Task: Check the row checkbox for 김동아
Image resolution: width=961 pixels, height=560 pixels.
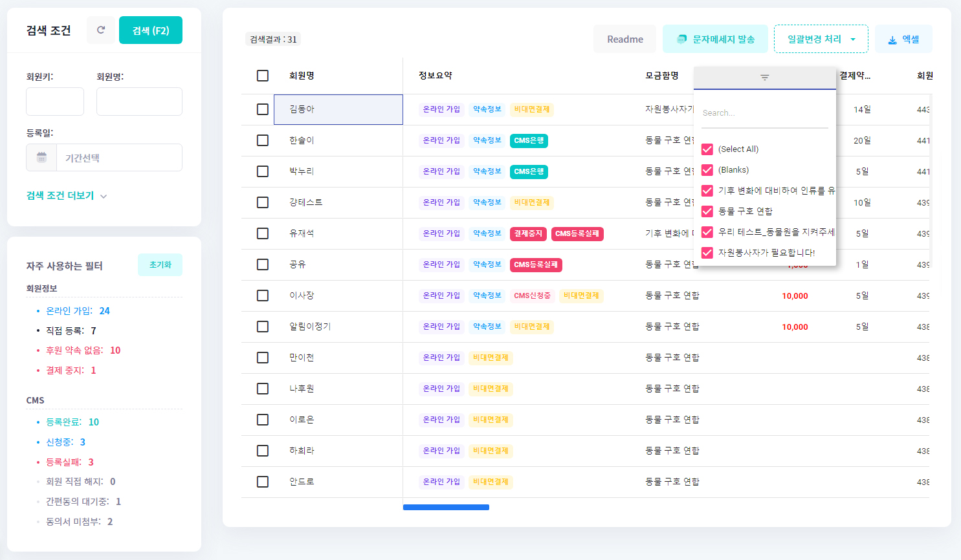Action: [263, 109]
